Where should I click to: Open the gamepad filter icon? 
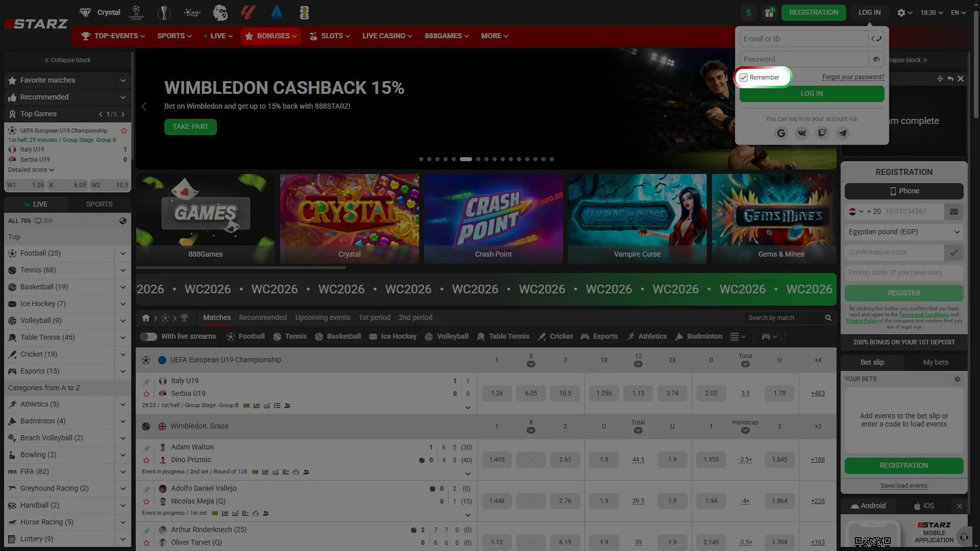click(769, 337)
